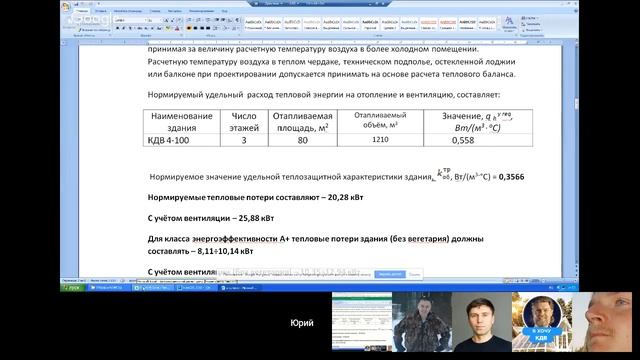The image size is (640, 360).
Task: Switch to the Вставка ribbon tab
Action: pyautogui.click(x=101, y=11)
